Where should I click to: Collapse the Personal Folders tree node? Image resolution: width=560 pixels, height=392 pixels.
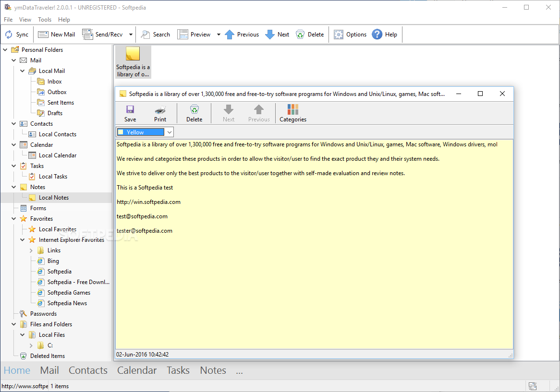point(5,50)
